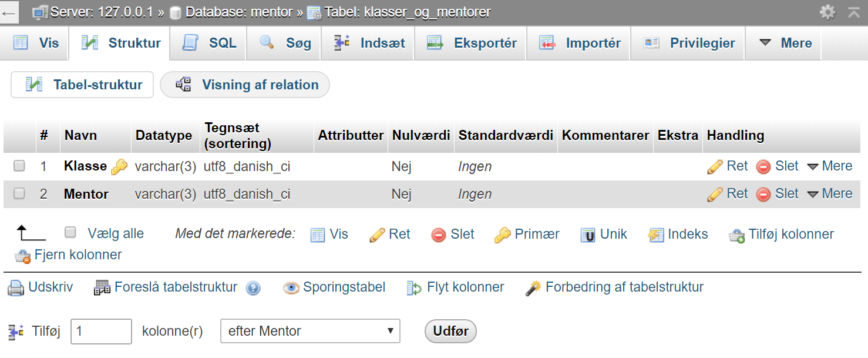Open the Eksportér tab
The height and width of the screenshot is (358, 868).
pyautogui.click(x=470, y=43)
